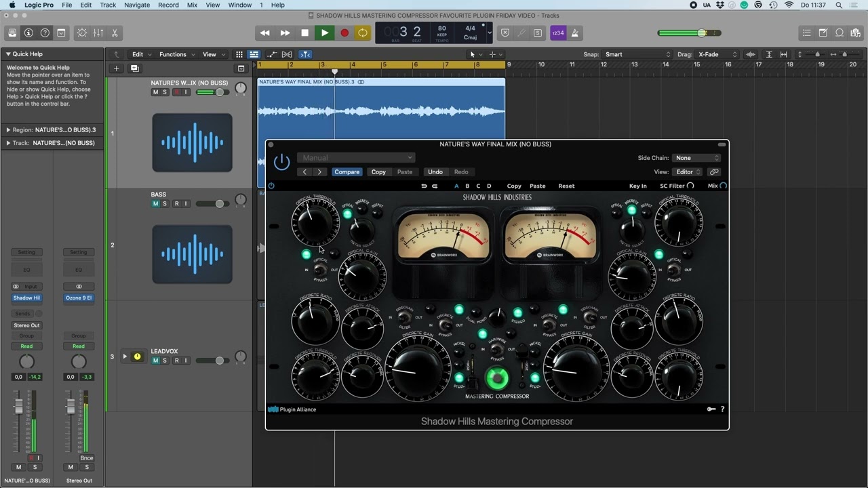This screenshot has width=868, height=488.
Task: Open the plugin preset Manual dropdown
Action: click(x=355, y=158)
